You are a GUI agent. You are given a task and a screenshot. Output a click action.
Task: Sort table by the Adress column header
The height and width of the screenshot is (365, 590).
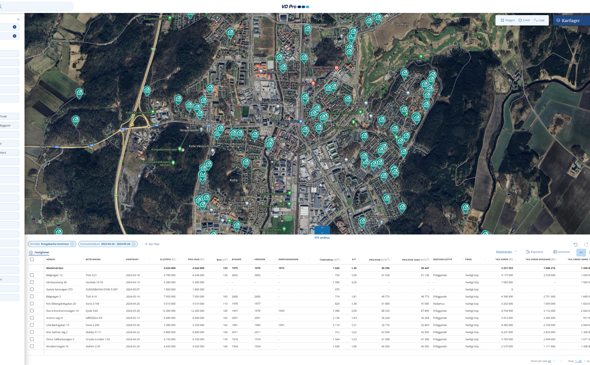click(x=51, y=259)
